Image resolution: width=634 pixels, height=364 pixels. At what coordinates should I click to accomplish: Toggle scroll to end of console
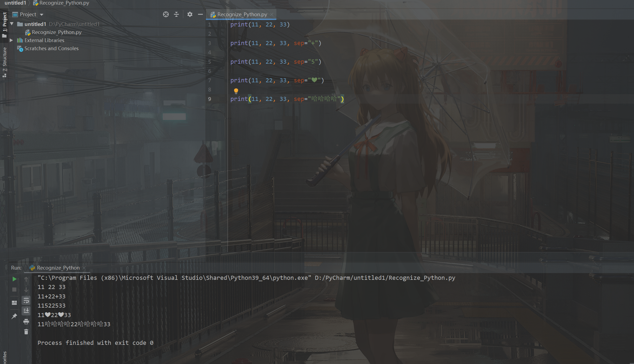tap(26, 311)
